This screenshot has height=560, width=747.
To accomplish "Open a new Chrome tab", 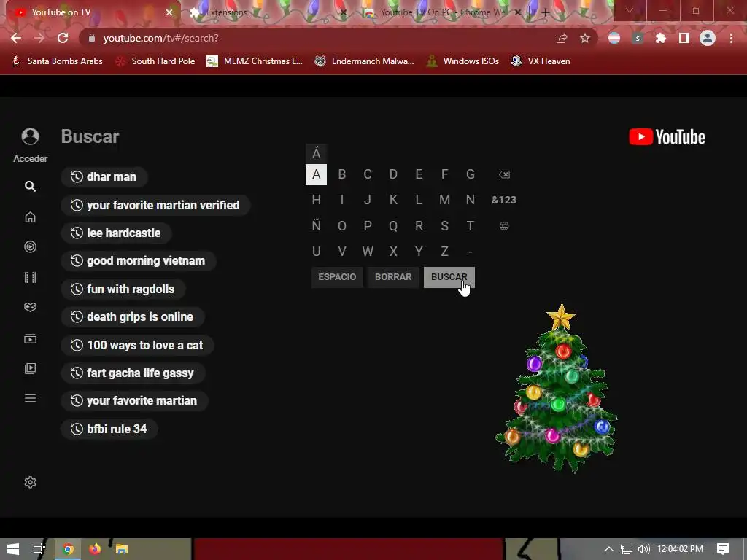I will pyautogui.click(x=546, y=13).
